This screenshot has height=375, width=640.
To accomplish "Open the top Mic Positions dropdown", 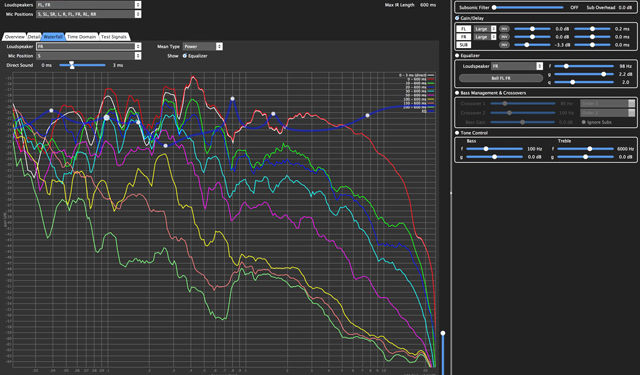I will (89, 14).
